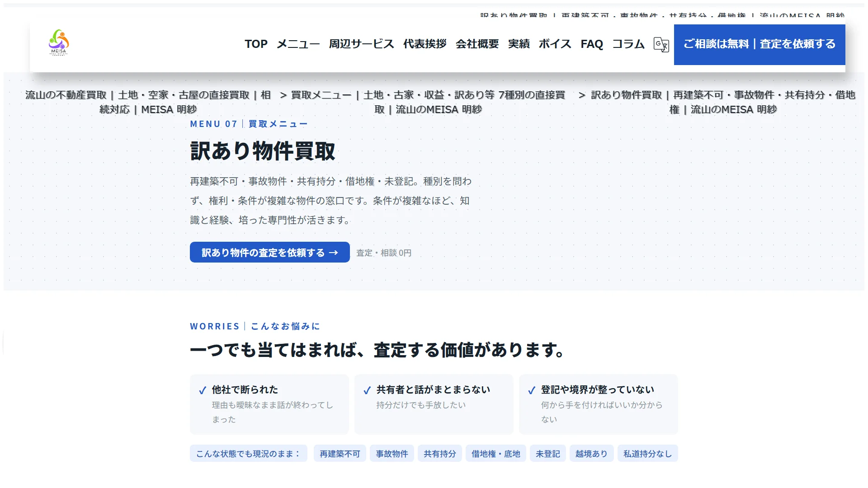Click ご相談は無料｜査定を依頼する header button

759,44
